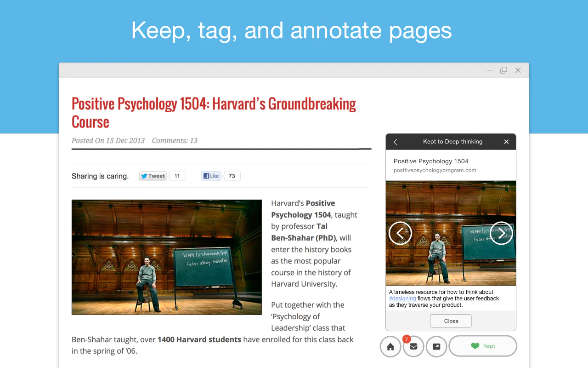Image resolution: width=588 pixels, height=368 pixels.
Task: Show the previous image in the keep card
Action: [x=400, y=233]
